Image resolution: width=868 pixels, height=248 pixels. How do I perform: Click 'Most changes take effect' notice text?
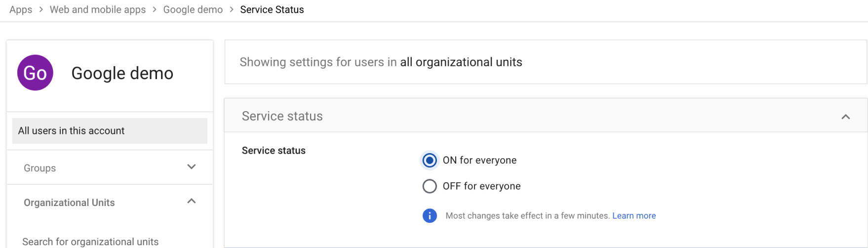coord(527,216)
